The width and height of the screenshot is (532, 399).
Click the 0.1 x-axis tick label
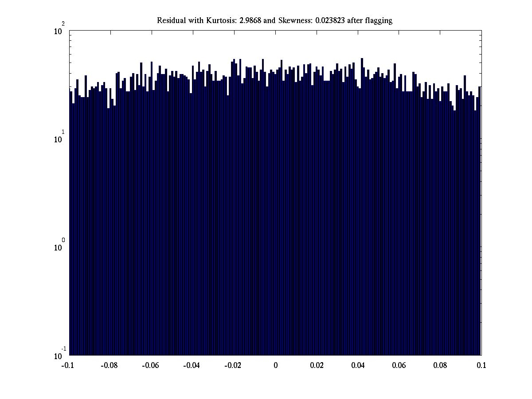[481, 366]
